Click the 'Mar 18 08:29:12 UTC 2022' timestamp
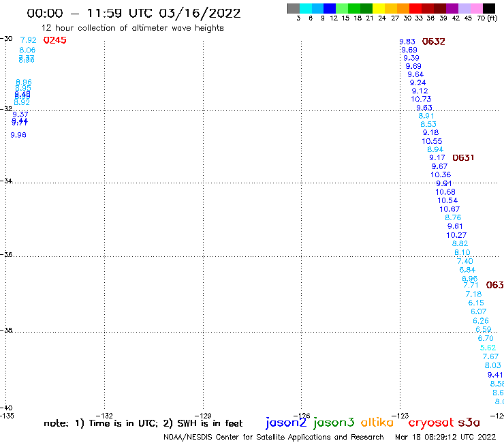504x443 pixels. point(445,437)
